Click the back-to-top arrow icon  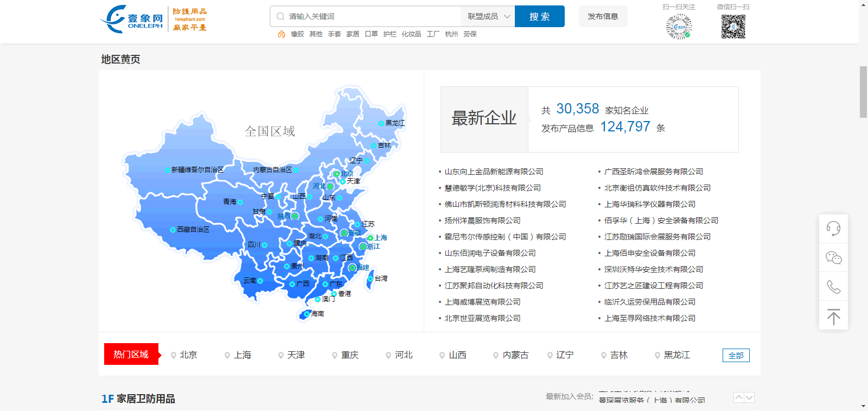coord(833,317)
